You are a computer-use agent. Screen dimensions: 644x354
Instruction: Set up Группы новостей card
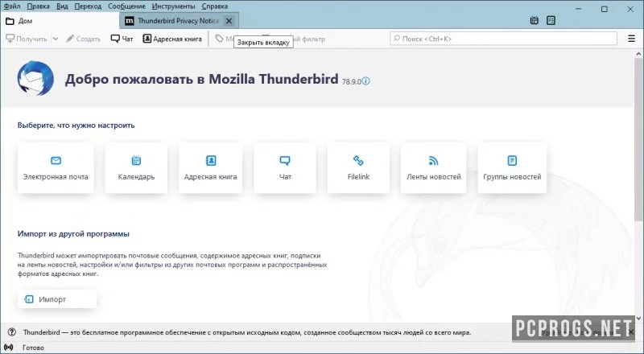pos(512,167)
